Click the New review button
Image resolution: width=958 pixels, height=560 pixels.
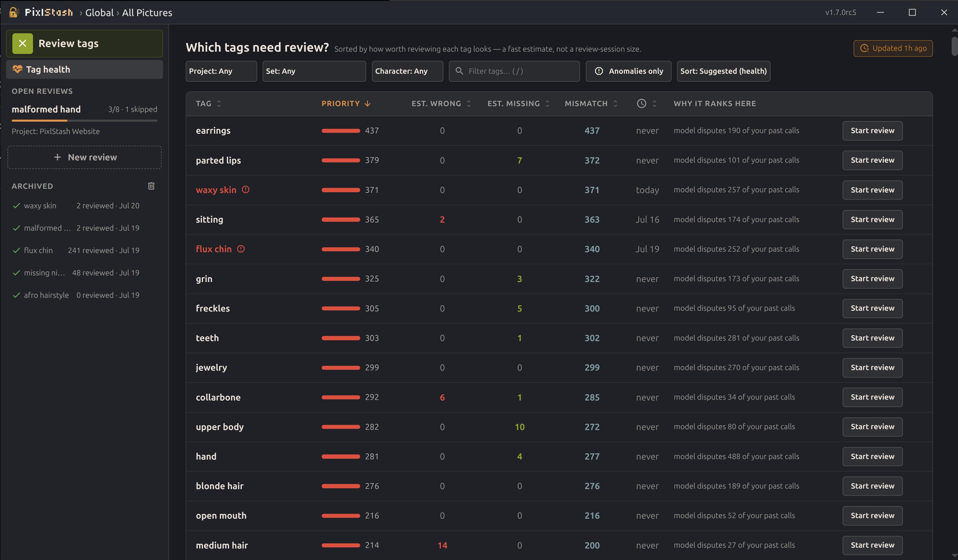84,157
